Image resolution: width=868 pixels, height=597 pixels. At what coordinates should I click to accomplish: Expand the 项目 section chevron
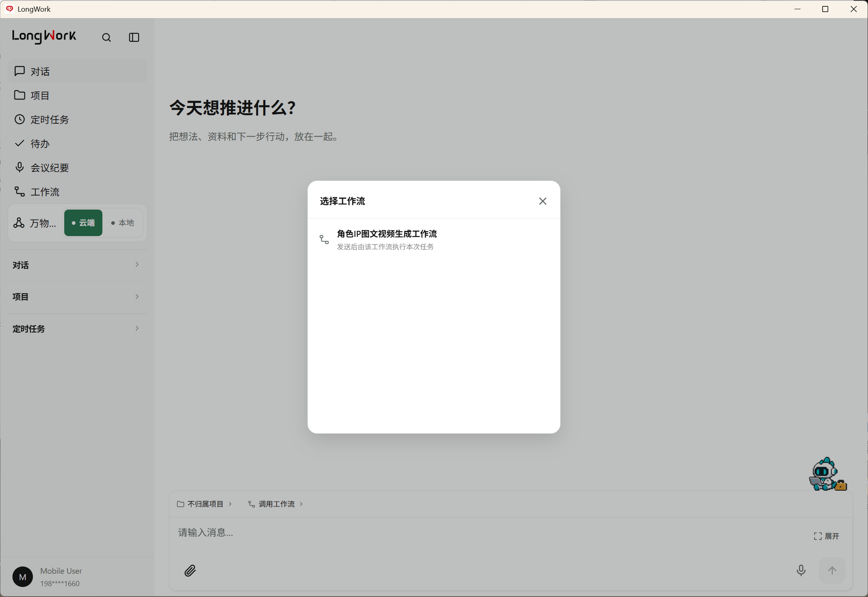[137, 297]
